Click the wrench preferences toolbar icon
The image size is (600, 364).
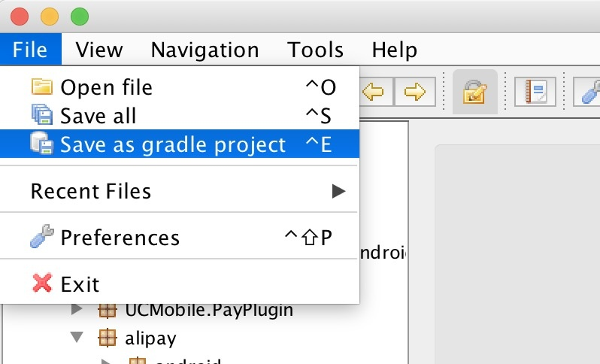point(587,92)
